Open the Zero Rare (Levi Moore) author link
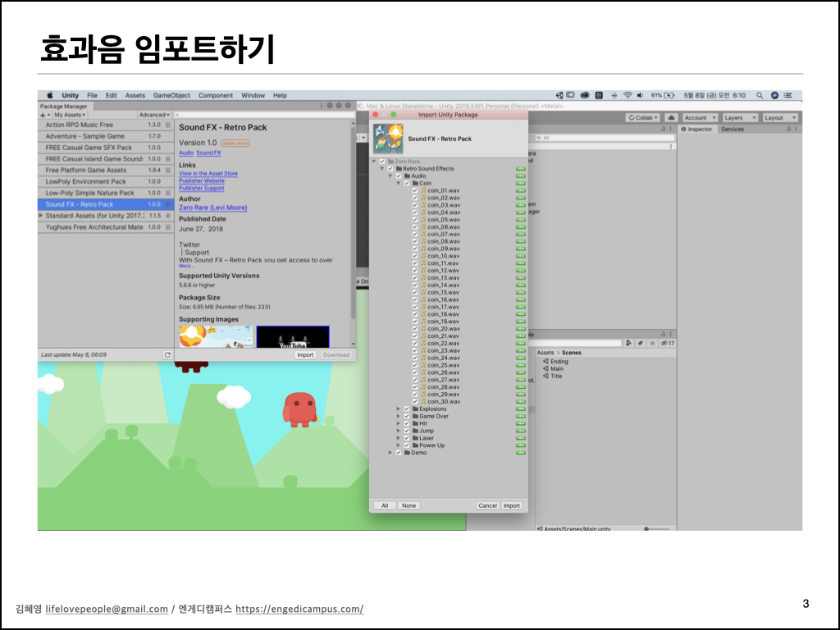The width and height of the screenshot is (840, 630). point(213,208)
